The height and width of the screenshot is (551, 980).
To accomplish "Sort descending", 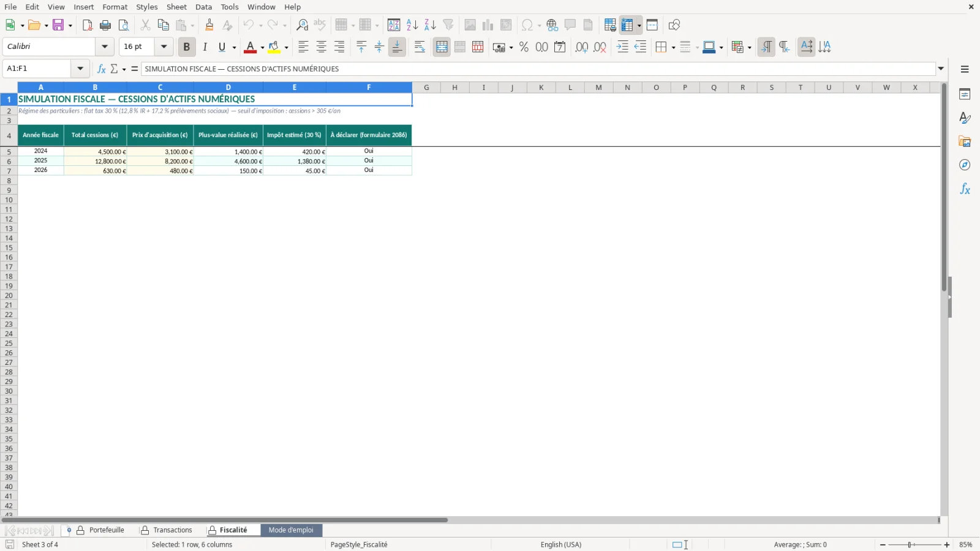I will point(430,25).
